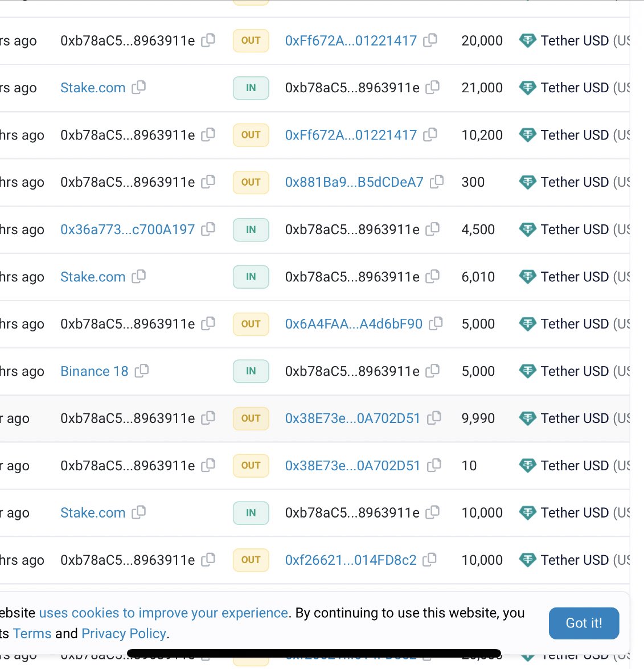Click the OUT badge in the 9,990 row
This screenshot has height=669, width=644.
[251, 418]
